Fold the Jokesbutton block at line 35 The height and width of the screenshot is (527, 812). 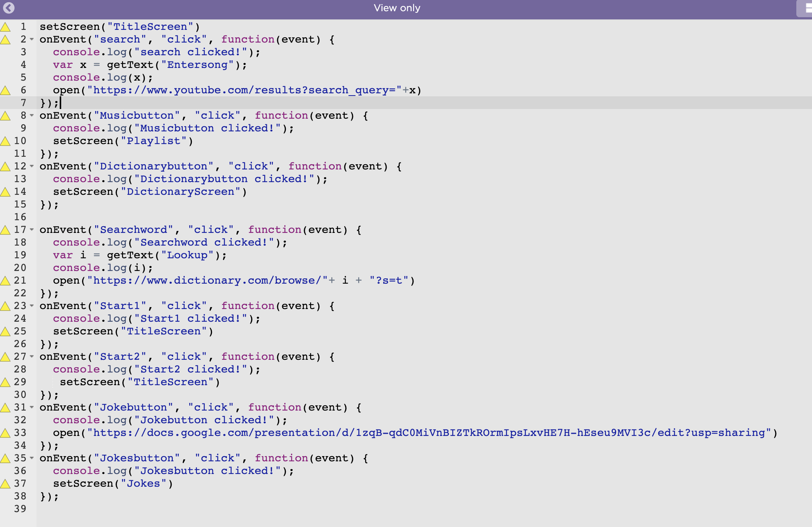click(x=32, y=458)
